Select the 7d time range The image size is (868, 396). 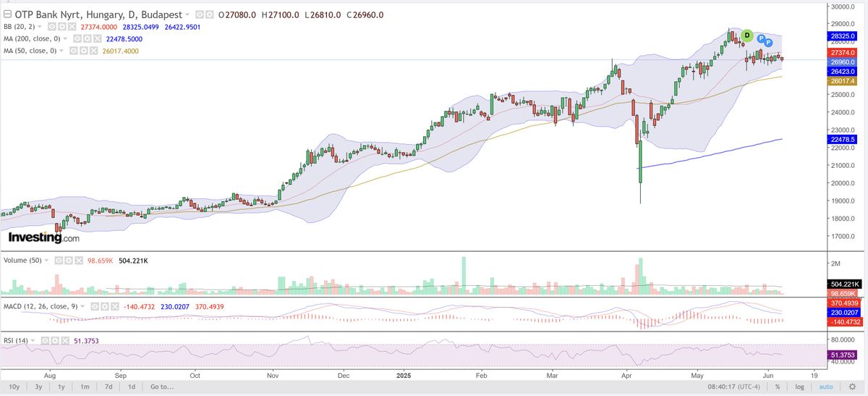pos(108,387)
